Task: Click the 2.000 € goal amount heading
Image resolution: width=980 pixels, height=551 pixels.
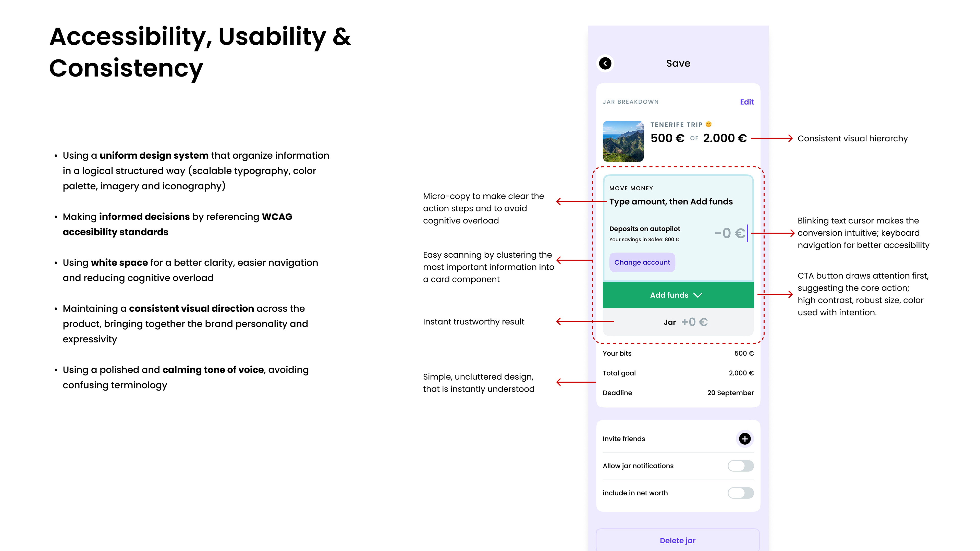Action: point(725,138)
